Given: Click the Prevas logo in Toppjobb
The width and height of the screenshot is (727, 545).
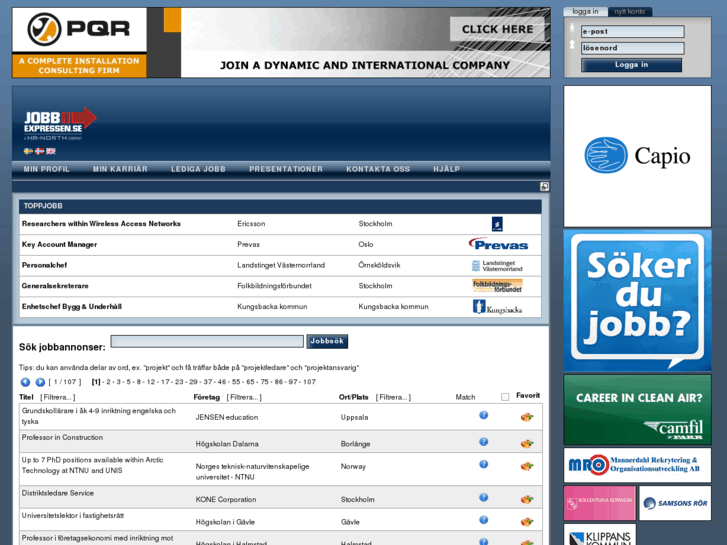Looking at the screenshot, I should coord(498,244).
